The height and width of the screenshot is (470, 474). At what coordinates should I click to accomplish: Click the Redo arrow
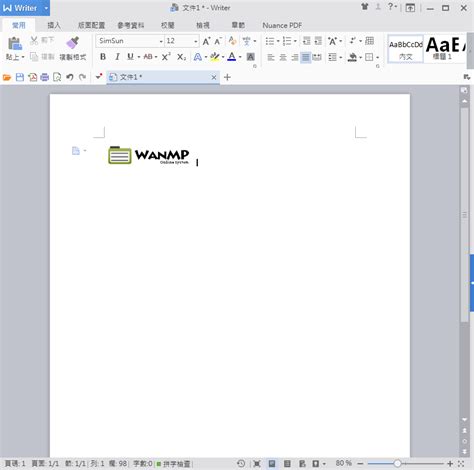tap(82, 77)
